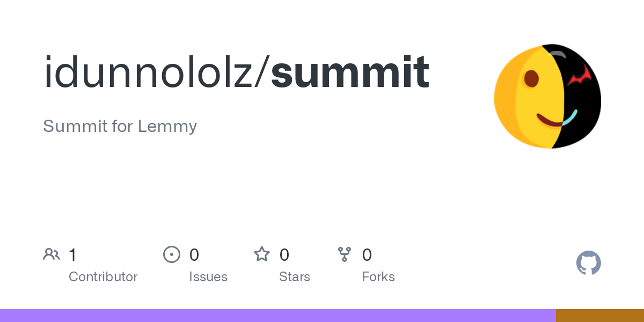Click the Stars star icon
This screenshot has width=644, height=322.
point(262,254)
